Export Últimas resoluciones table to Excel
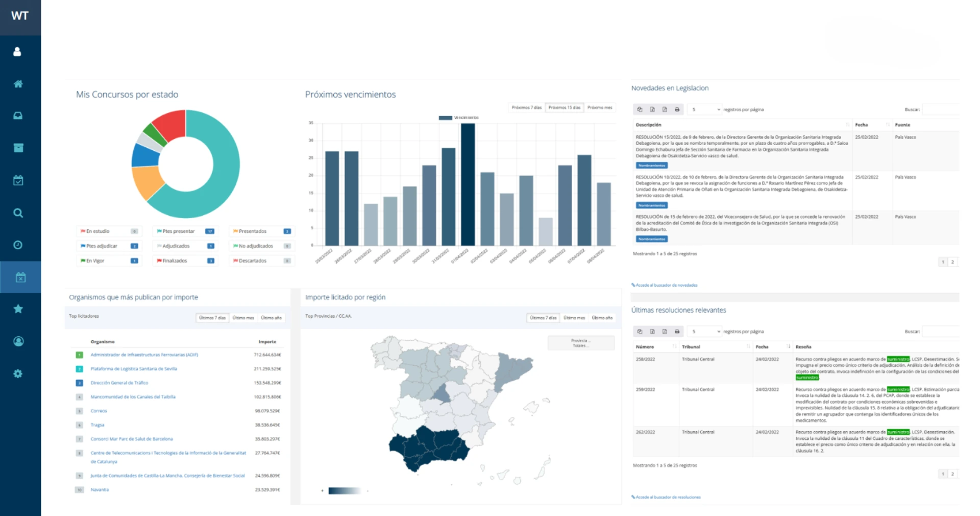Viewport: 980px width, 516px height. point(652,332)
